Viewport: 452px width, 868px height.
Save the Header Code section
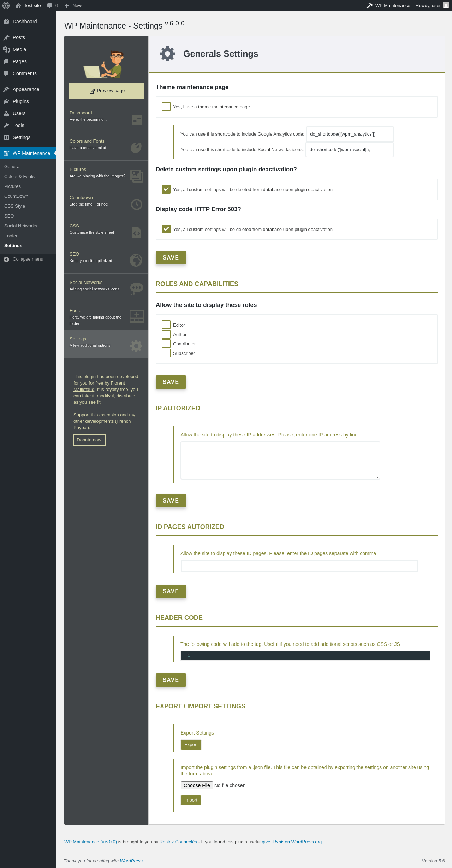pos(171,680)
